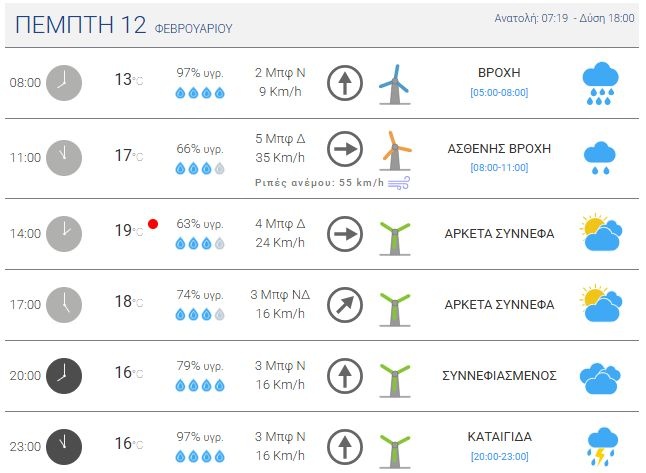646x473 pixels.
Task: Click the cloudy icon at 20:00
Action: tap(600, 379)
